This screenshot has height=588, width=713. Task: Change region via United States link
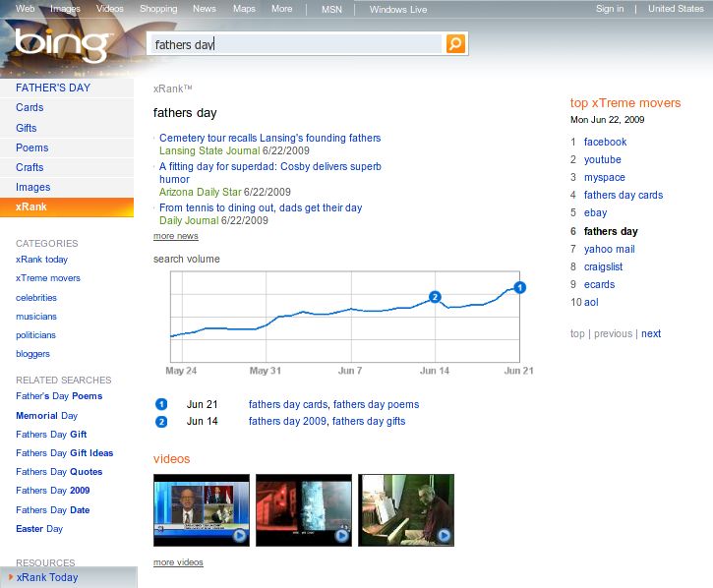click(x=676, y=9)
